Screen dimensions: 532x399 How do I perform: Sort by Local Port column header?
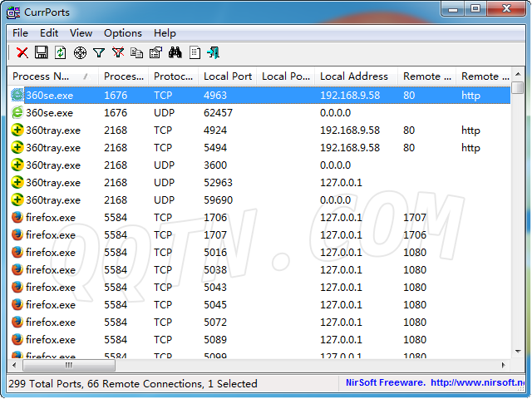click(x=227, y=76)
